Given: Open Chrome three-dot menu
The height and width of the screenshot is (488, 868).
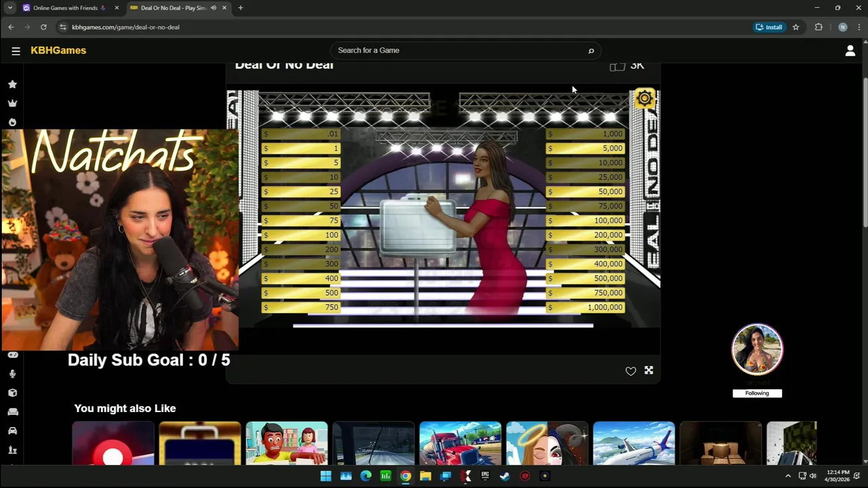Looking at the screenshot, I should [859, 27].
